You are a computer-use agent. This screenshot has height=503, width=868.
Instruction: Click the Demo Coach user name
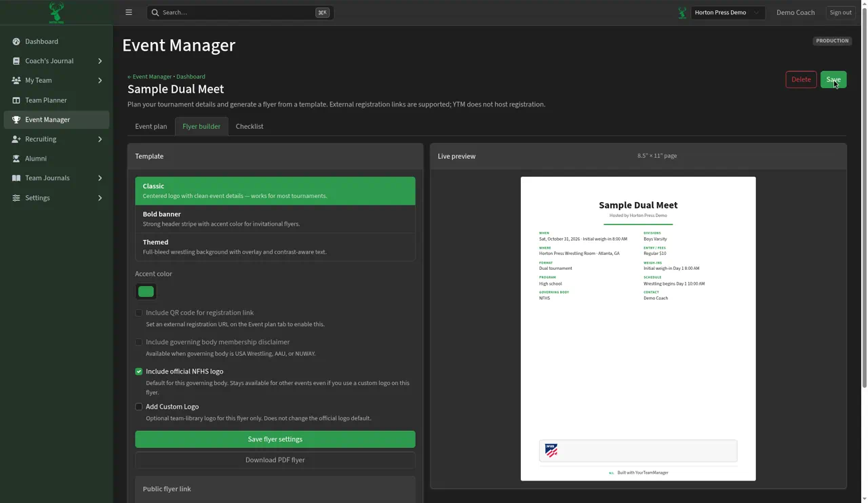(x=795, y=12)
